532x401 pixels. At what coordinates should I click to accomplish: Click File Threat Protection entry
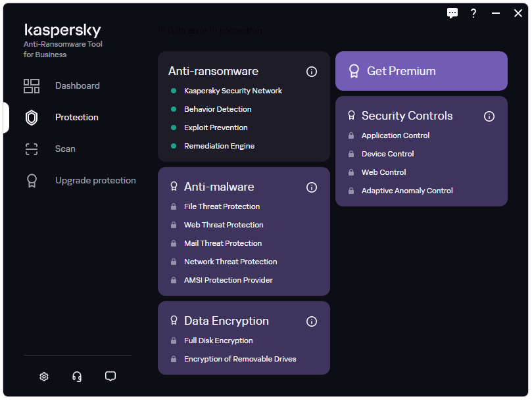point(222,206)
